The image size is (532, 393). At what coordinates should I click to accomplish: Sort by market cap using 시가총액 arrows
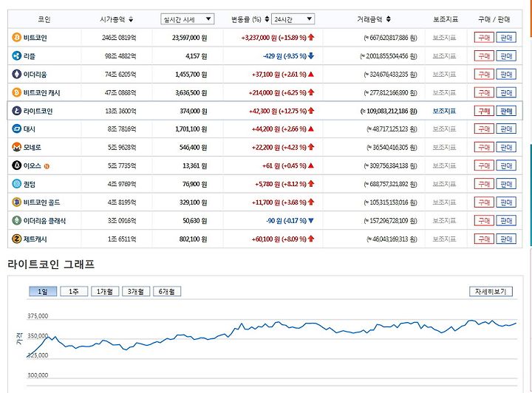point(131,19)
